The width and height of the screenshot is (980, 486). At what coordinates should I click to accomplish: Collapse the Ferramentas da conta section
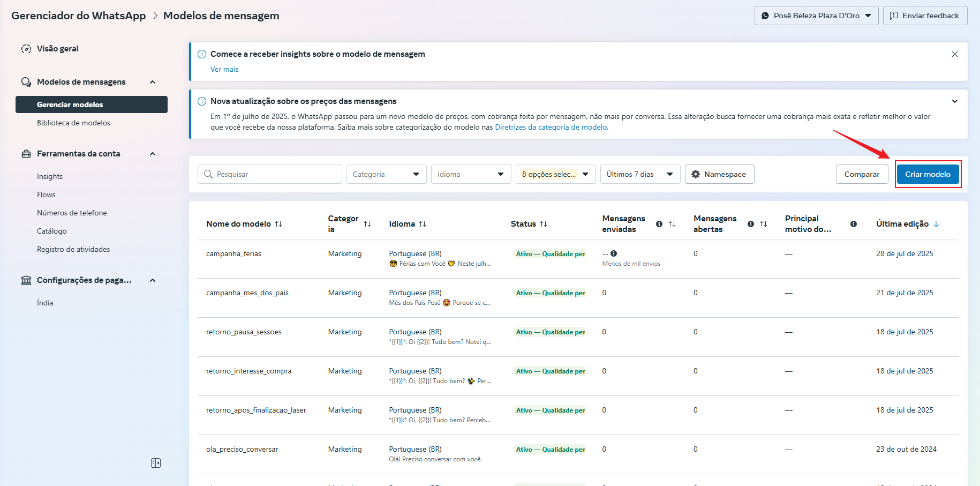(153, 154)
